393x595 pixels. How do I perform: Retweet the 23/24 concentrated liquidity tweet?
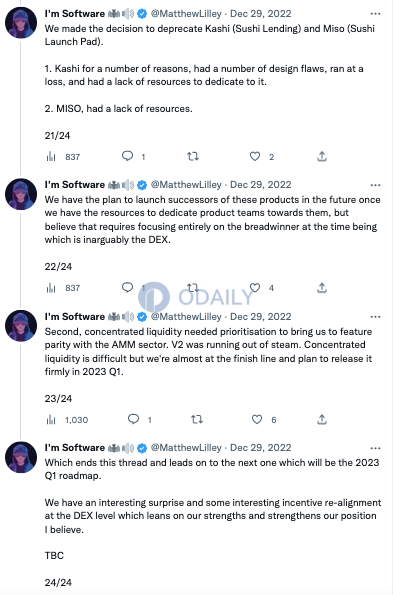click(196, 419)
